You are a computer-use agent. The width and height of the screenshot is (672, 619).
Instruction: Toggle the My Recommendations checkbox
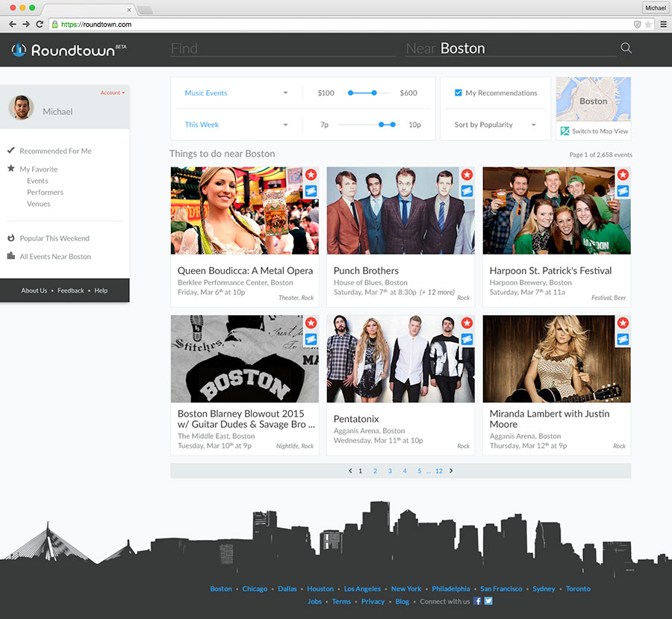458,93
